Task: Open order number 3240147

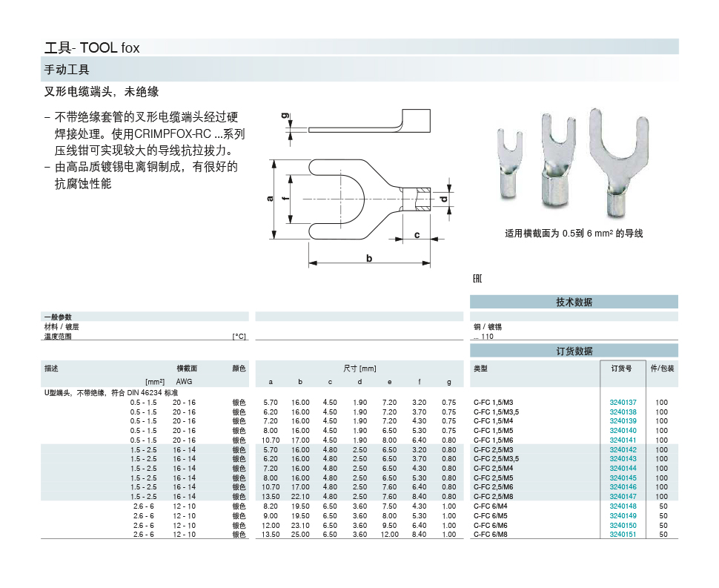Action: [623, 497]
